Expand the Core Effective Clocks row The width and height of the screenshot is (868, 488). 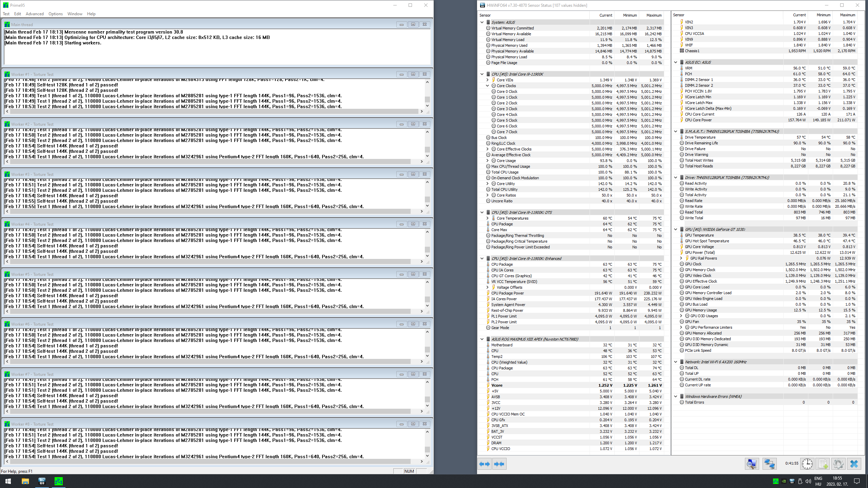(x=488, y=149)
